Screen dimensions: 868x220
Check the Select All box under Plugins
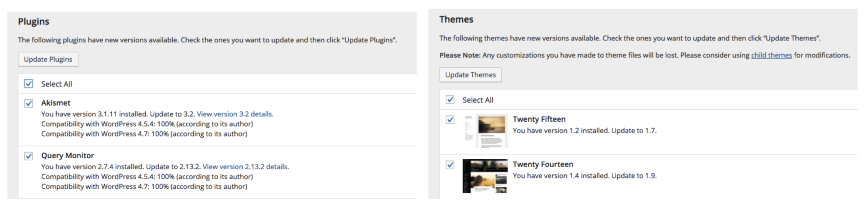pyautogui.click(x=29, y=83)
